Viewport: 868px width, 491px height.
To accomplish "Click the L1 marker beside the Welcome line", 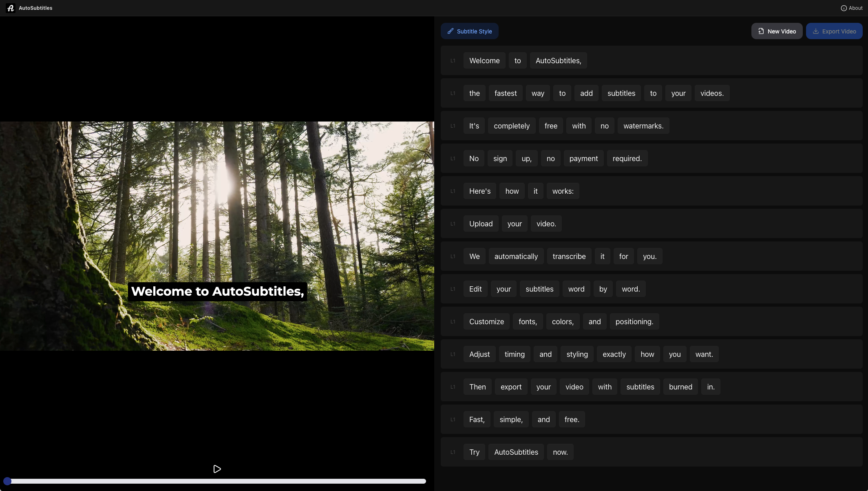I will click(x=453, y=60).
